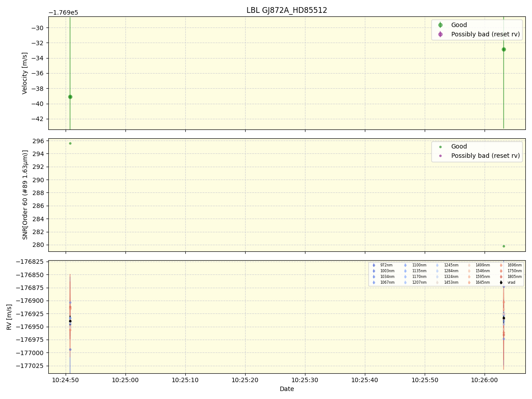Click the purple 'Possibly bad' legend marker in the velocity panel
The height and width of the screenshot is (399, 532).
pos(440,34)
